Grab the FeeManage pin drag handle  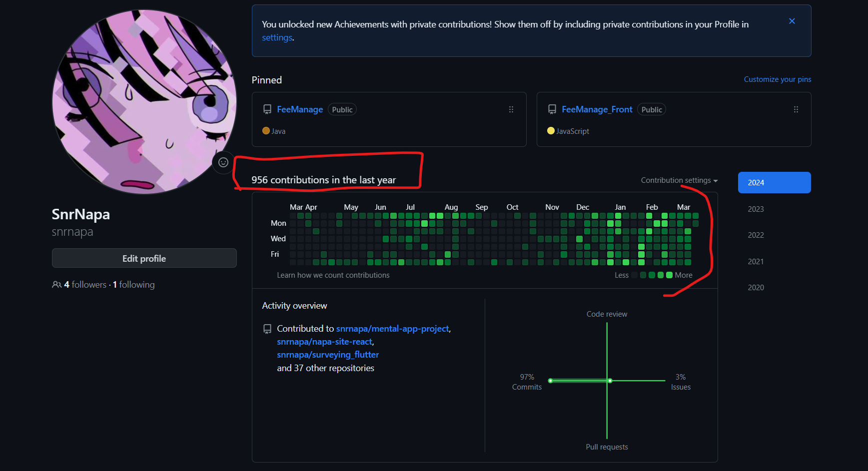pyautogui.click(x=511, y=109)
